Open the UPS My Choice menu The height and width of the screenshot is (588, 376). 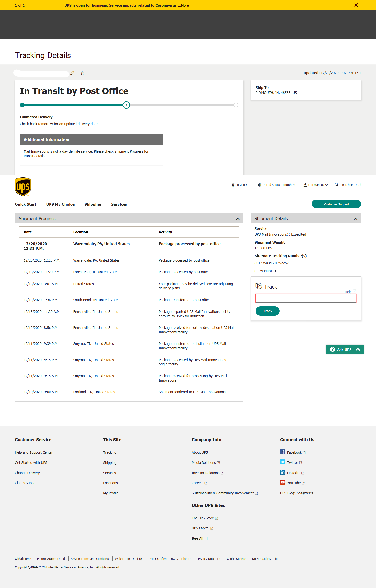pos(60,204)
